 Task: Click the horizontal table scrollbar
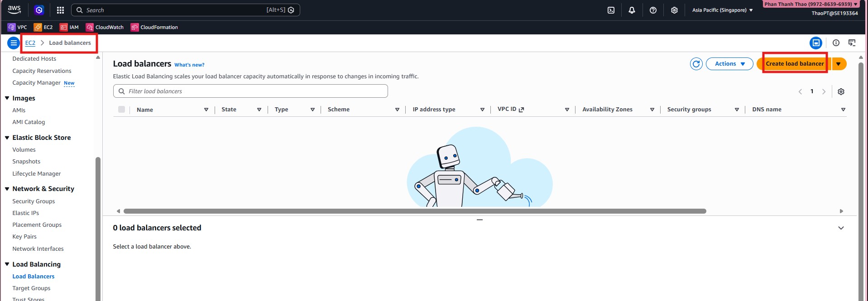[x=414, y=211]
